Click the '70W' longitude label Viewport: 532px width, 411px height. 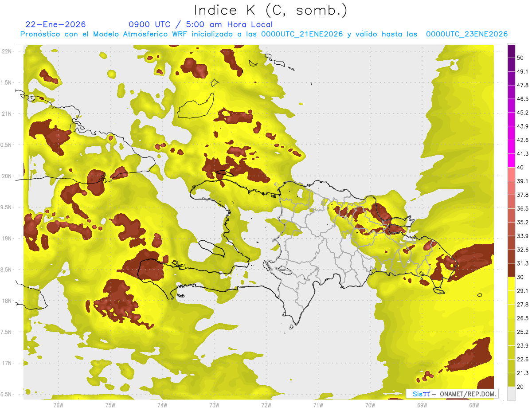pos(370,405)
